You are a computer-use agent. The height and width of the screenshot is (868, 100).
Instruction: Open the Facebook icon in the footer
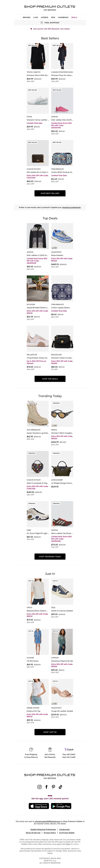pos(46,787)
